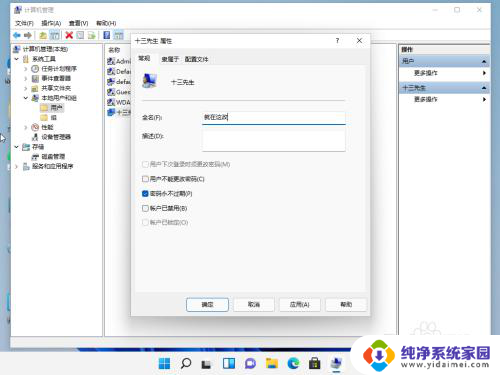Open taskbar Search
This screenshot has width=500, height=375.
click(x=186, y=363)
